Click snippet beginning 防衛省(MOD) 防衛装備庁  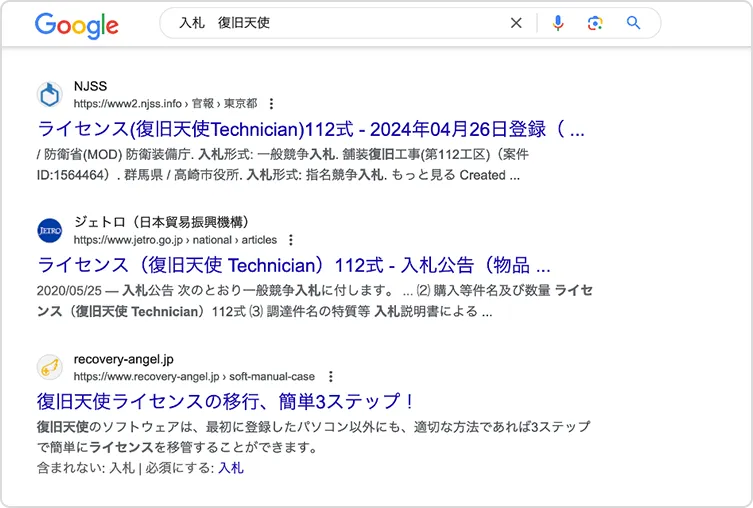click(x=283, y=165)
